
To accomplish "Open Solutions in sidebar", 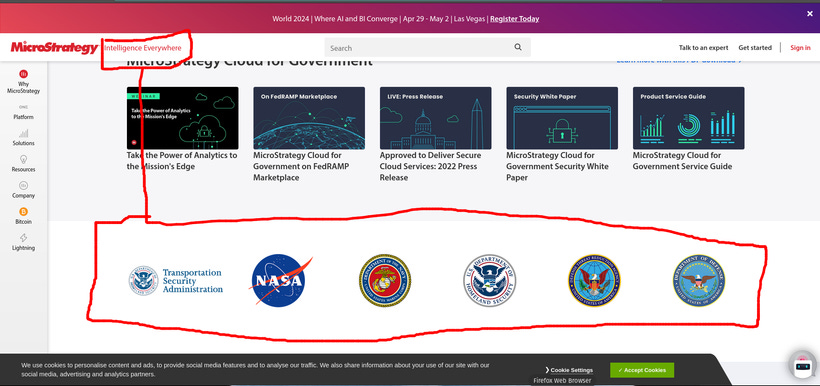I will click(x=24, y=138).
